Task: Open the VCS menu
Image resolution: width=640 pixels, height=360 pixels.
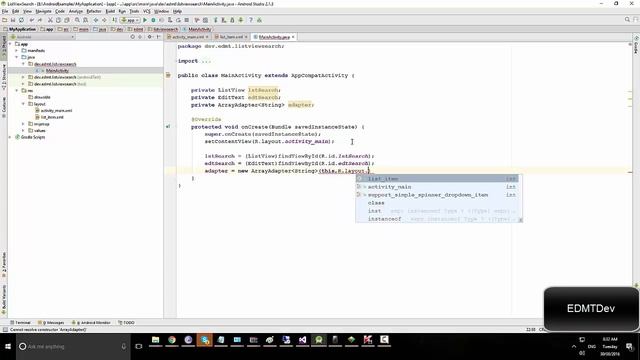Action: tap(147, 11)
